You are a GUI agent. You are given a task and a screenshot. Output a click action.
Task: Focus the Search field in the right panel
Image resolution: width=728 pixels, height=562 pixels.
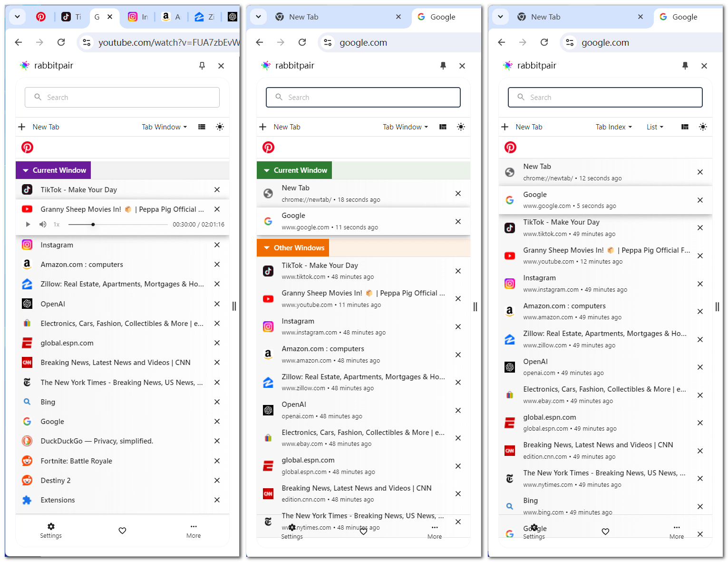coord(605,97)
